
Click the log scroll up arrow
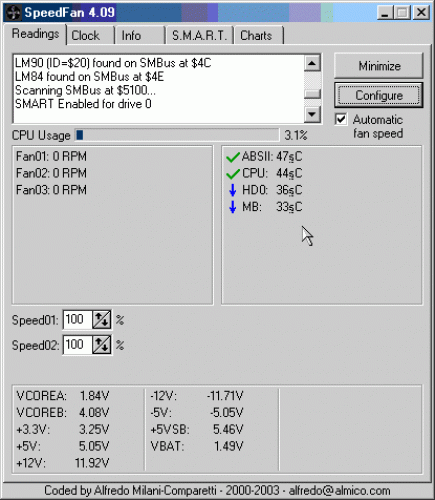pyautogui.click(x=312, y=63)
